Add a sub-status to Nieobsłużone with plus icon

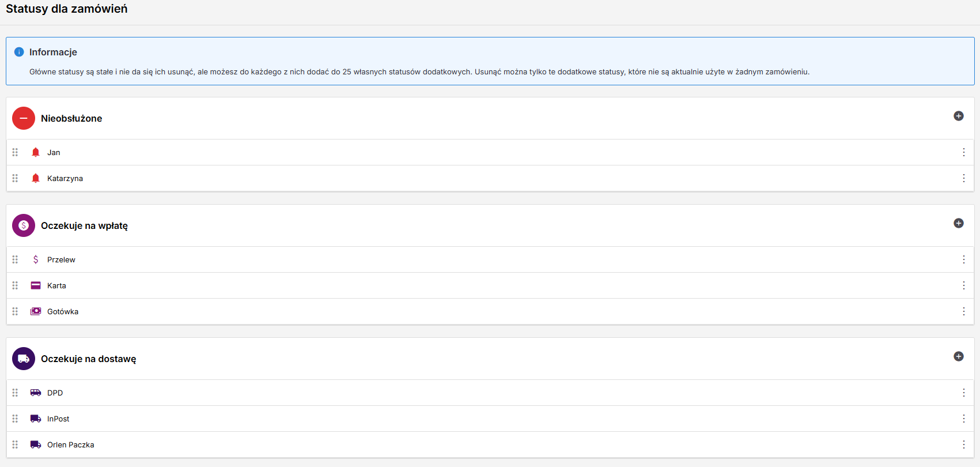pyautogui.click(x=959, y=116)
